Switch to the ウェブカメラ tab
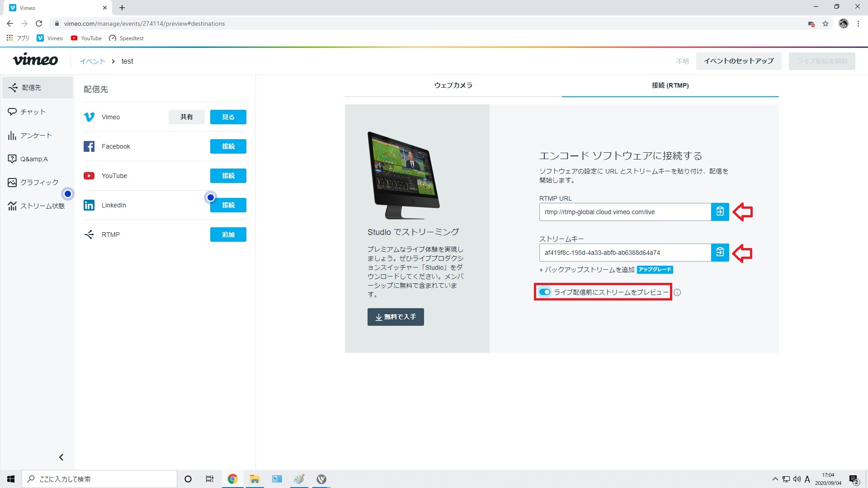Screen dimensions: 868x488 click(453, 85)
